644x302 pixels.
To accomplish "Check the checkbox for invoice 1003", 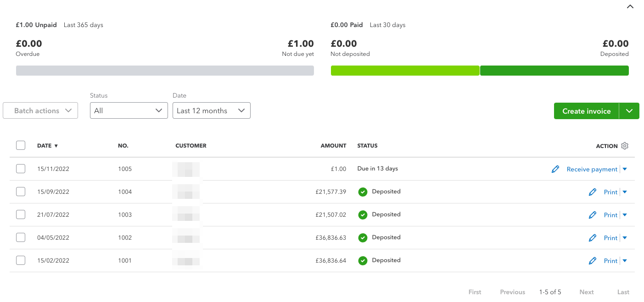I will (x=21, y=214).
